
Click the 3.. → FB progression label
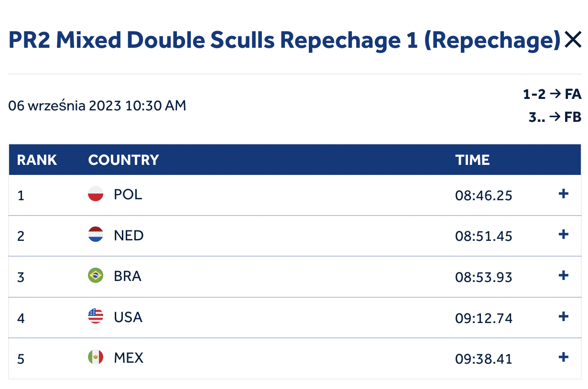click(555, 117)
